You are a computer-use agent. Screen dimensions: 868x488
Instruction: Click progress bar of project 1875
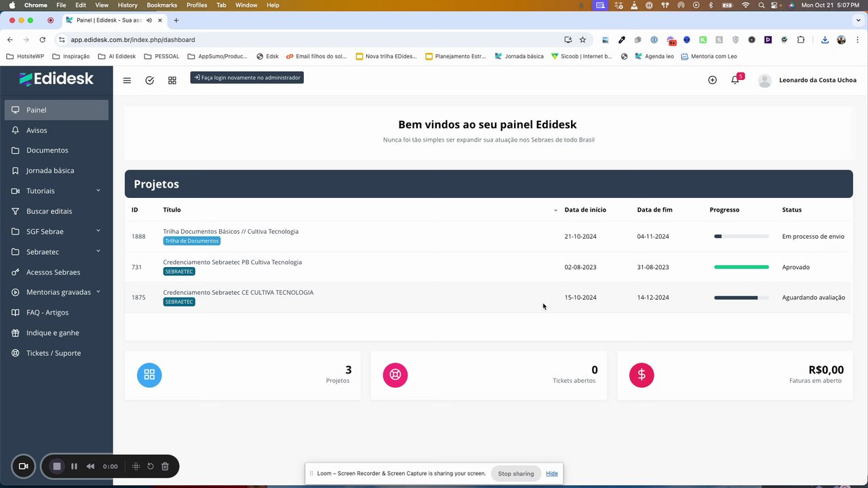click(741, 298)
